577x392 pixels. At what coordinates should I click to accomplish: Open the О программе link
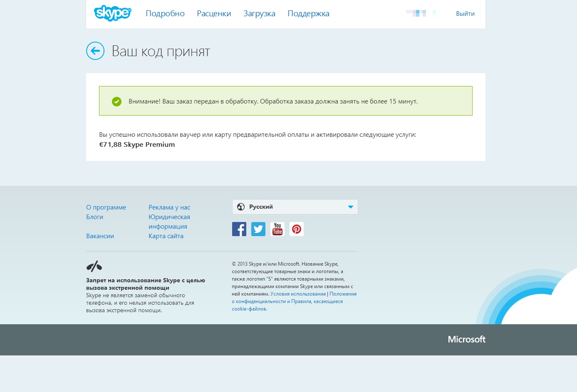coord(106,207)
